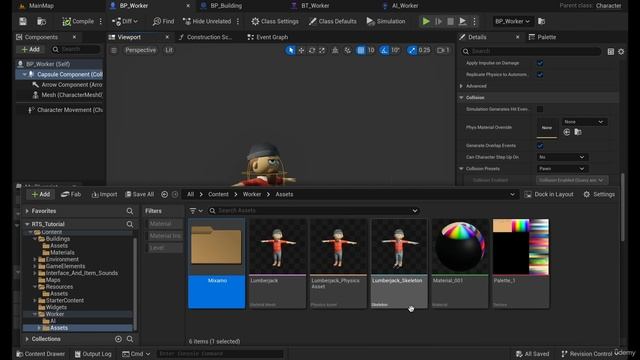The image size is (640, 360).
Task: Open Can Character Step Up On dropdown
Action: coord(562,157)
